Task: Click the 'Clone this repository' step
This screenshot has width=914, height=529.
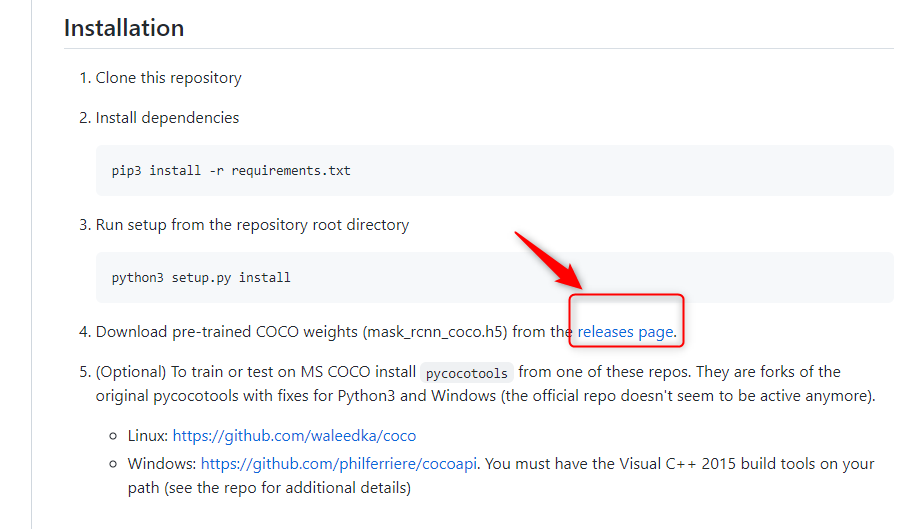Action: click(168, 78)
